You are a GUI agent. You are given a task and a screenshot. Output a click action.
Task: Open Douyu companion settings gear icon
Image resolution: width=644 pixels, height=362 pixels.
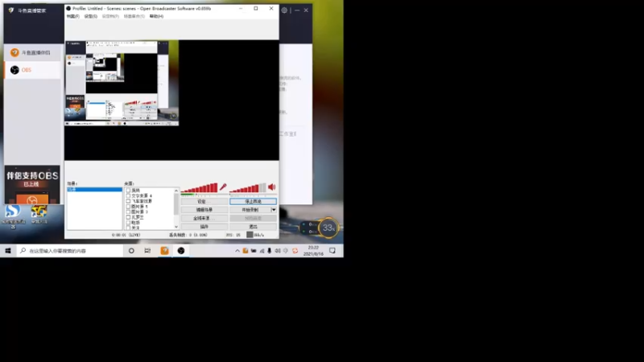coord(284,10)
